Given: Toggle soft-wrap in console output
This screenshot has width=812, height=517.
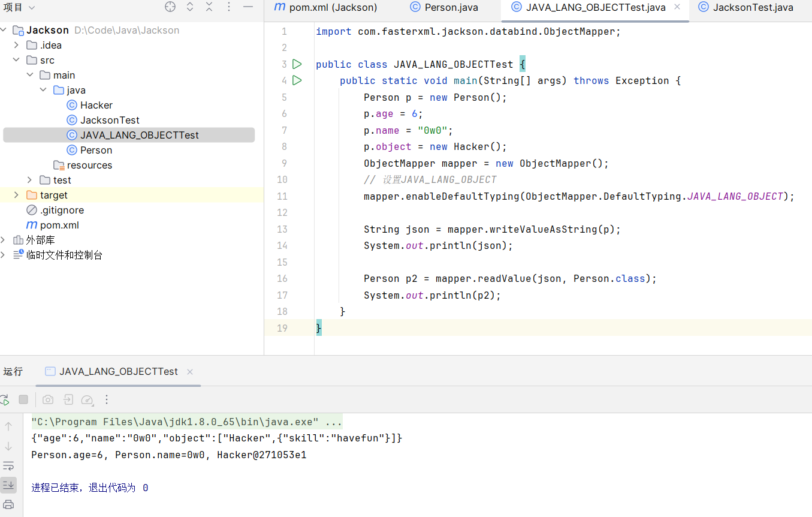Looking at the screenshot, I should [8, 465].
